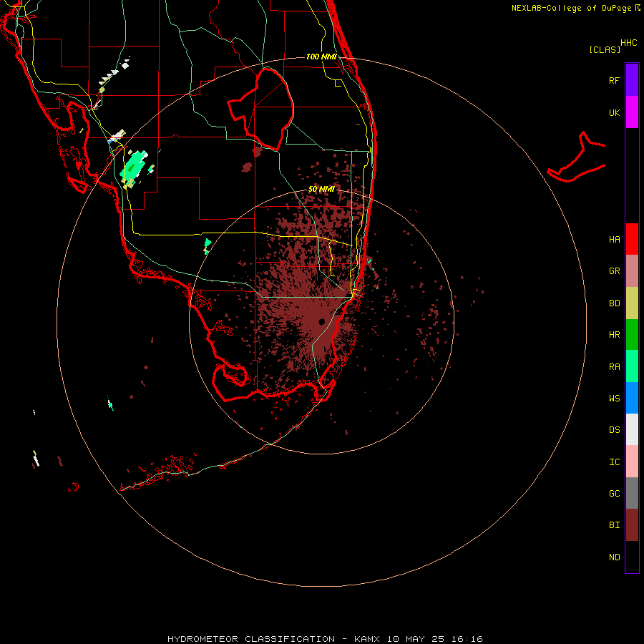Click the GR pink-brown legend swatch
644x644 pixels.
pyautogui.click(x=632, y=270)
